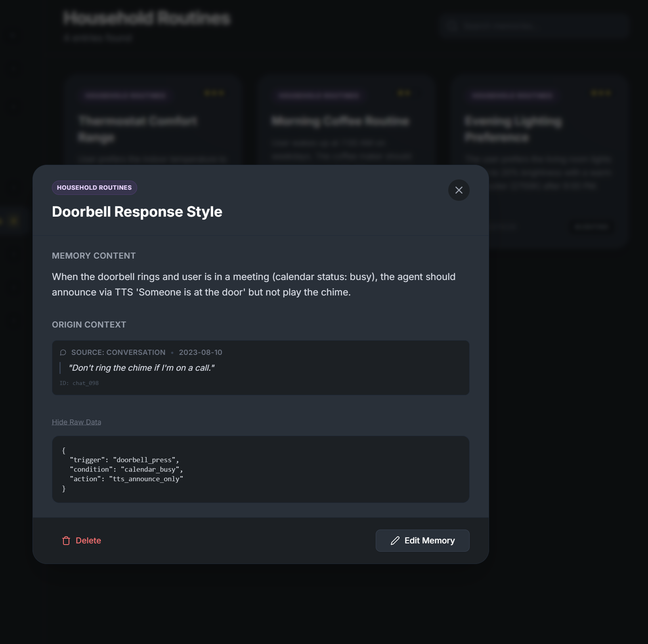The height and width of the screenshot is (644, 648).
Task: Click the chat_098 ID text
Action: (79, 383)
